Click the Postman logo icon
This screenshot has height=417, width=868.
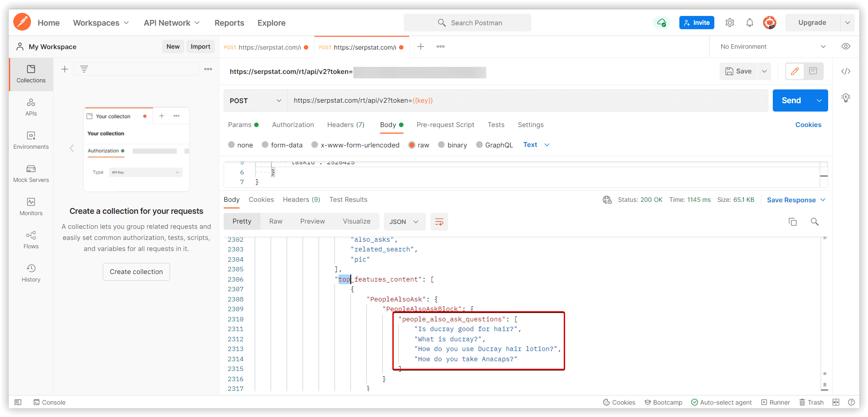tap(22, 22)
